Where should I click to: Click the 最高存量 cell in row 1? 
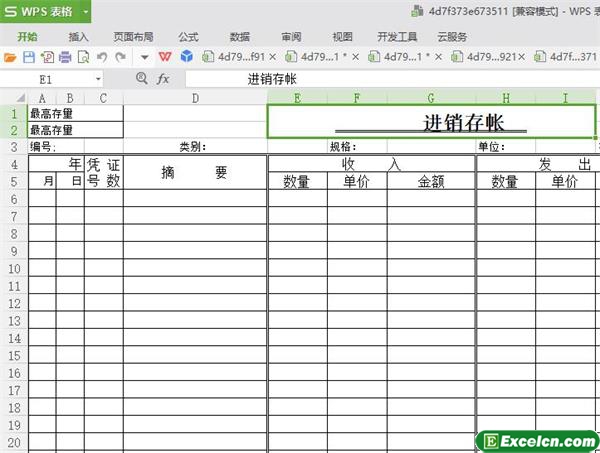(x=76, y=114)
